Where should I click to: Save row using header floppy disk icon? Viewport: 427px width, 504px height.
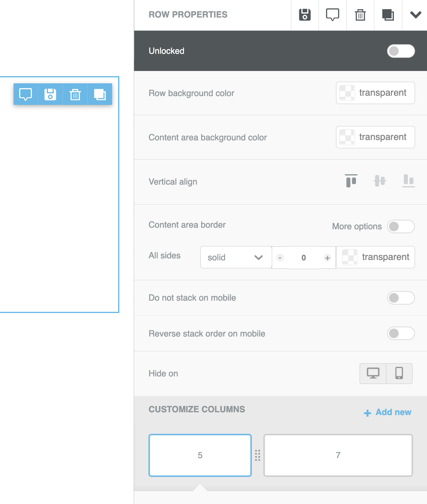click(x=305, y=15)
